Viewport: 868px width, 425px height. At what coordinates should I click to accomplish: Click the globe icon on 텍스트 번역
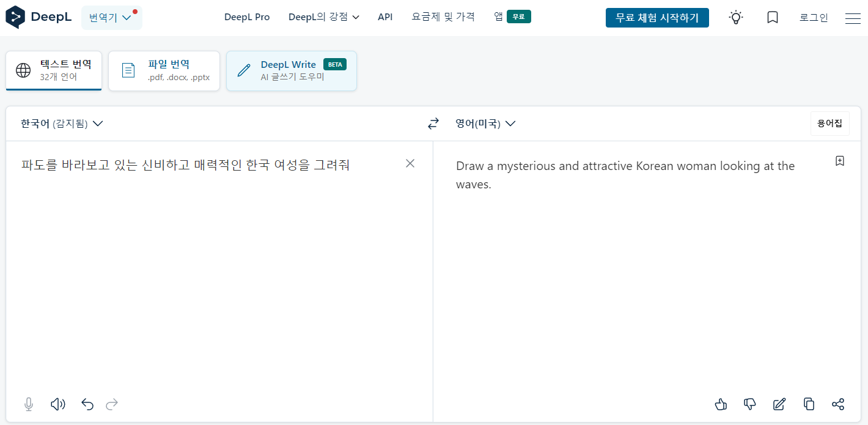point(23,70)
